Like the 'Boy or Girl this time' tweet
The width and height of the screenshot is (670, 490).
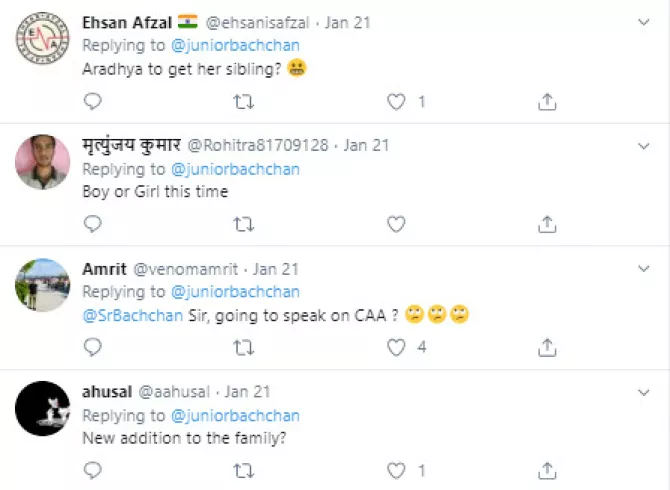click(396, 224)
